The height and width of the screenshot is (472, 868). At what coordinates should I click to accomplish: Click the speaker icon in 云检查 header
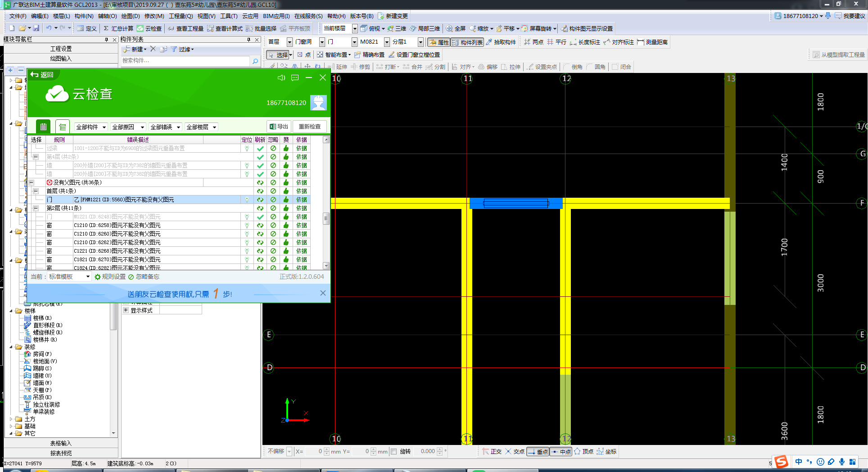pyautogui.click(x=281, y=77)
